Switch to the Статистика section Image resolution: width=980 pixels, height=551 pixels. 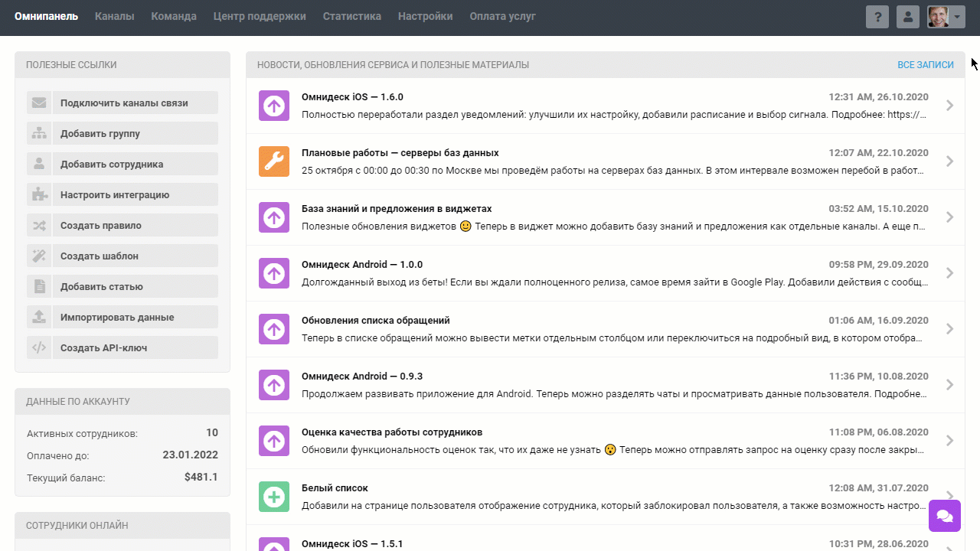coord(352,16)
